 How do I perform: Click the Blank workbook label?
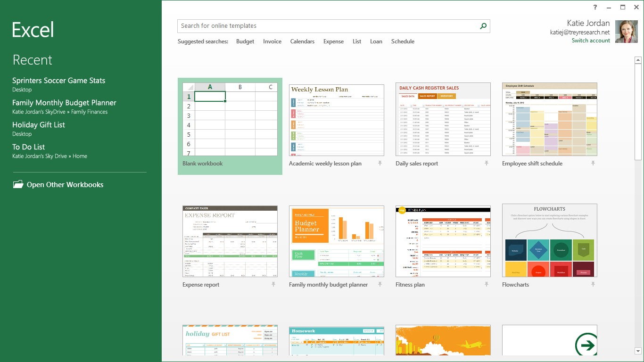[x=203, y=164]
